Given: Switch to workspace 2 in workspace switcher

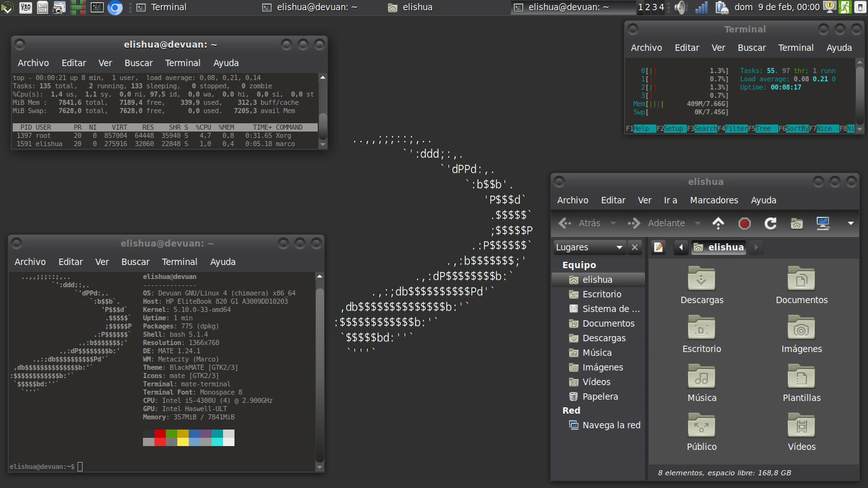Looking at the screenshot, I should pos(647,8).
